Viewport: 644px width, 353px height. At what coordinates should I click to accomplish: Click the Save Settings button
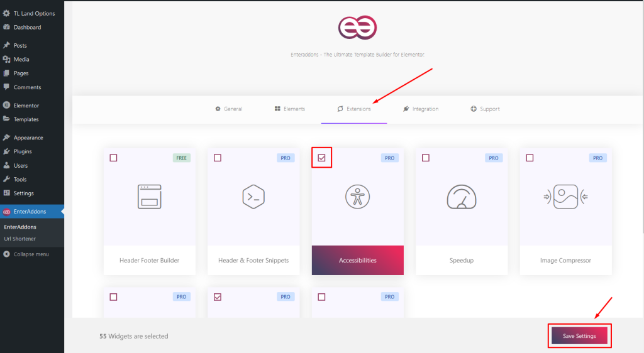[x=579, y=336]
